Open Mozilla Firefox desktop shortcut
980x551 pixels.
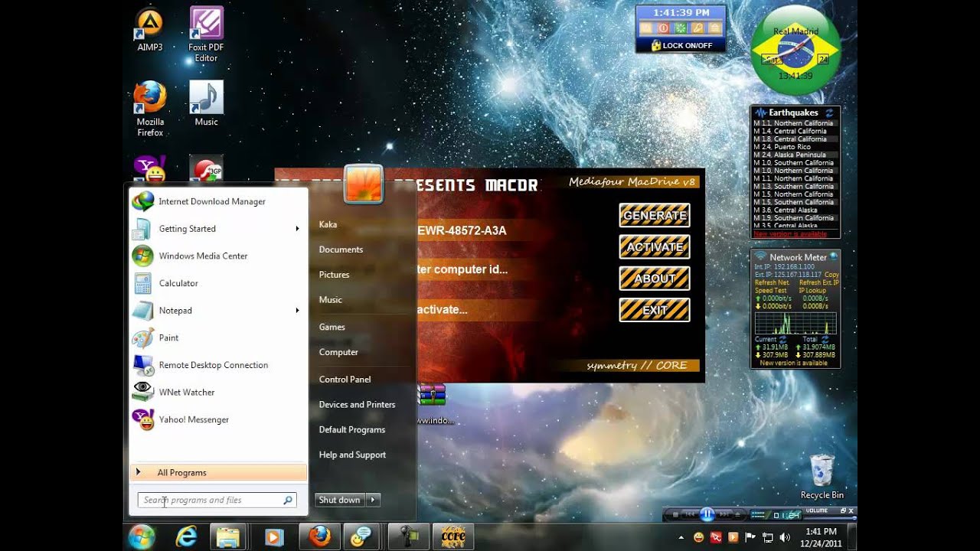tap(150, 109)
